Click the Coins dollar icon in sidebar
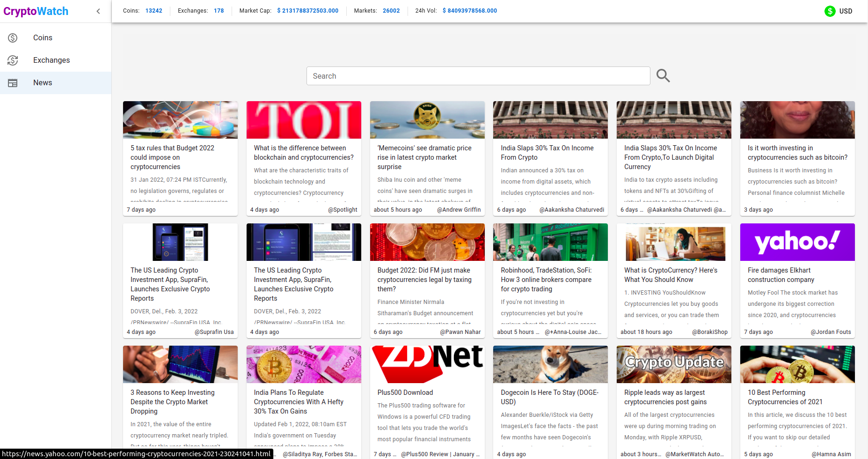This screenshot has height=459, width=868. pyautogui.click(x=13, y=37)
